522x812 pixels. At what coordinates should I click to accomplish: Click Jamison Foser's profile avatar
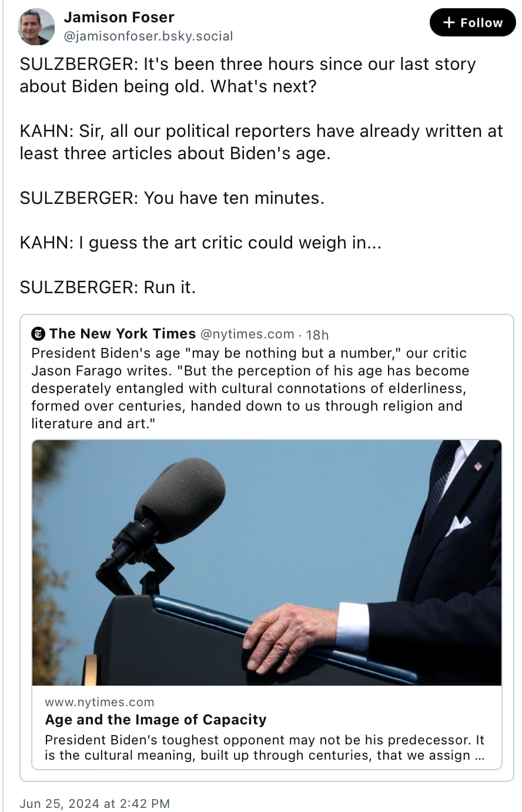click(36, 26)
